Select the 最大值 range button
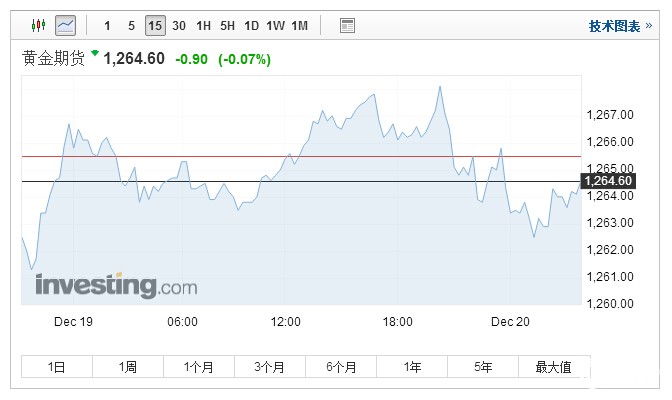 coord(553,367)
